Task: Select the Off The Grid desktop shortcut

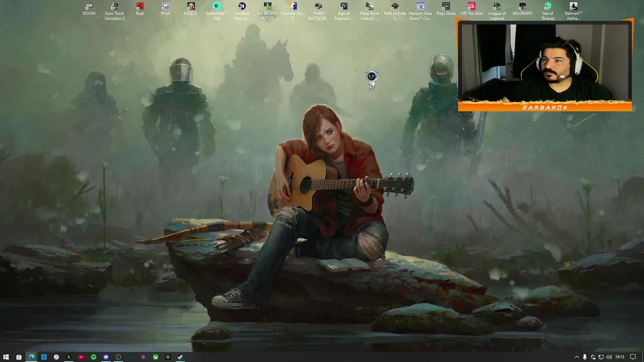Action: tap(471, 9)
